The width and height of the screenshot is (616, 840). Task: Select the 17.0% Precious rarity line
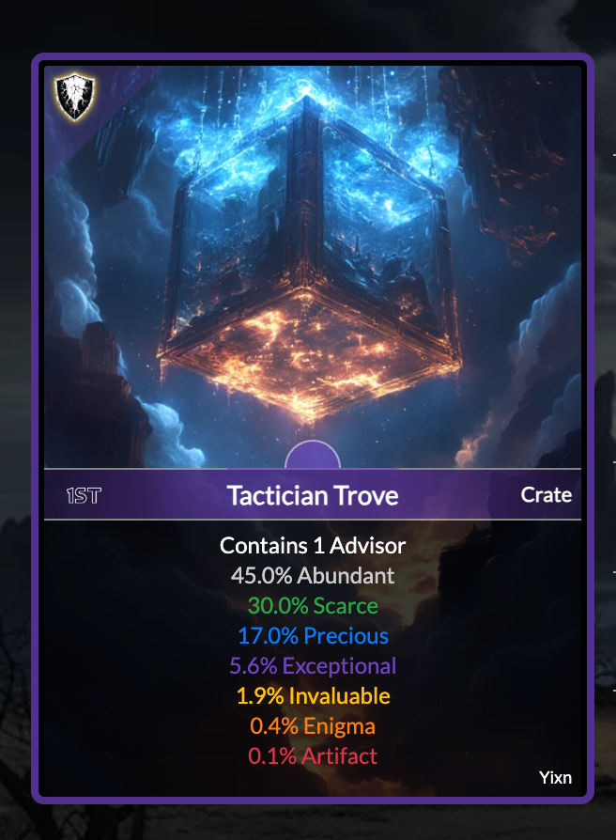coord(313,636)
